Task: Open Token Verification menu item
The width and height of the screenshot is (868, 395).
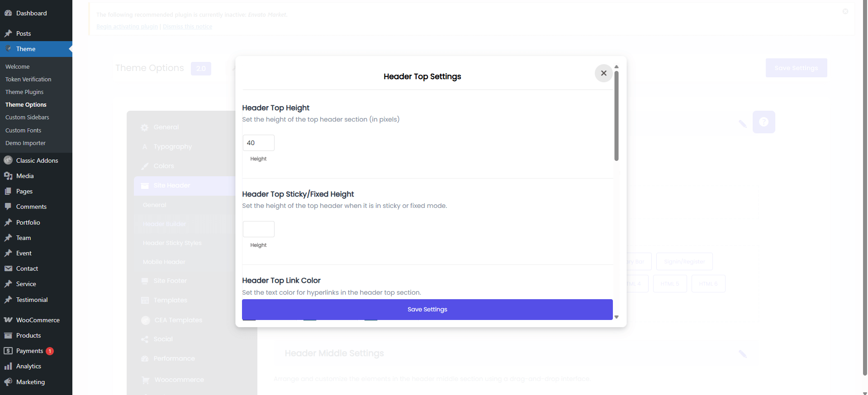Action: (28, 79)
